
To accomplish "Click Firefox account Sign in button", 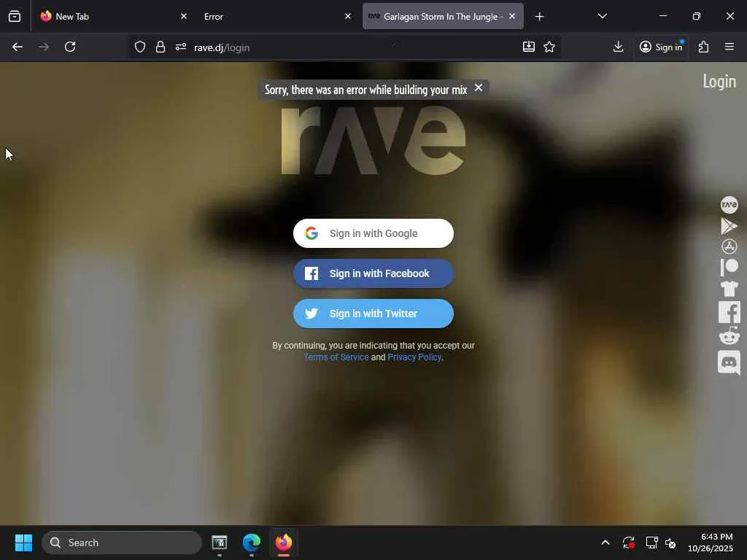I will [661, 47].
